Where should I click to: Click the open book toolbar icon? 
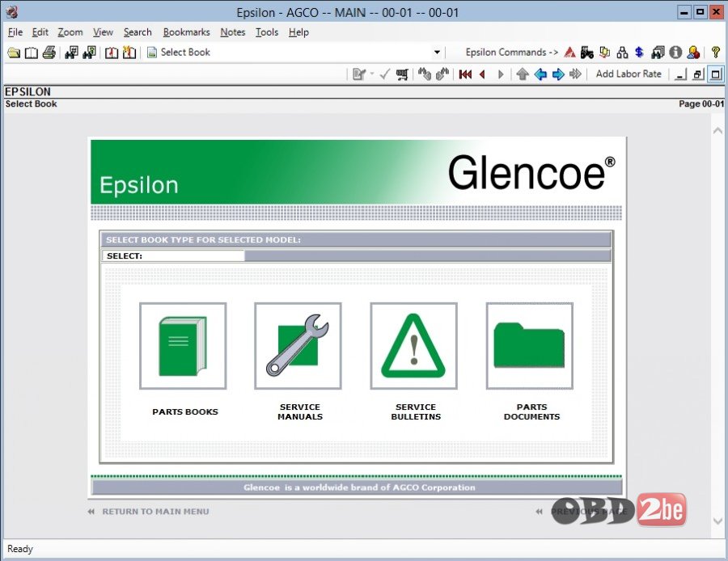click(x=31, y=53)
